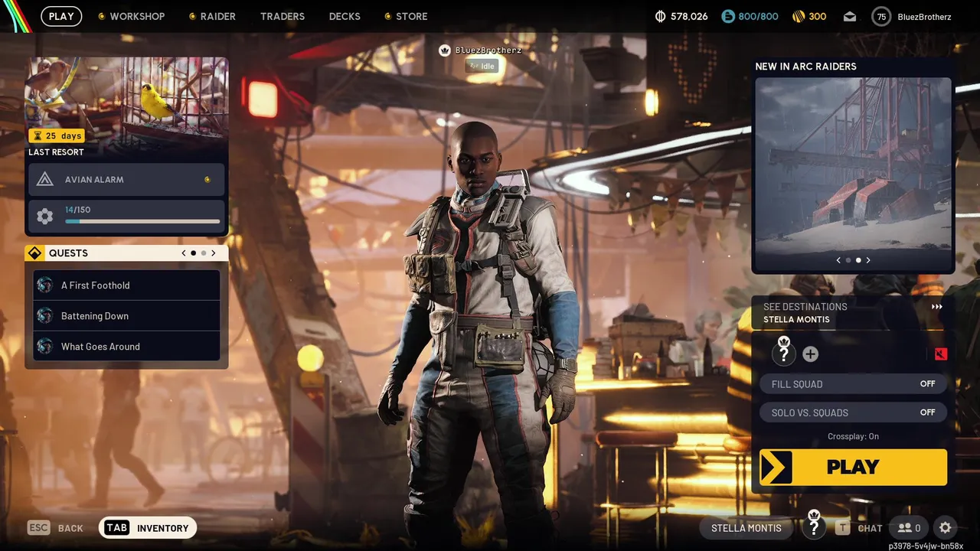This screenshot has height=551, width=980.
Task: Click the add squad member plus icon
Action: 810,354
